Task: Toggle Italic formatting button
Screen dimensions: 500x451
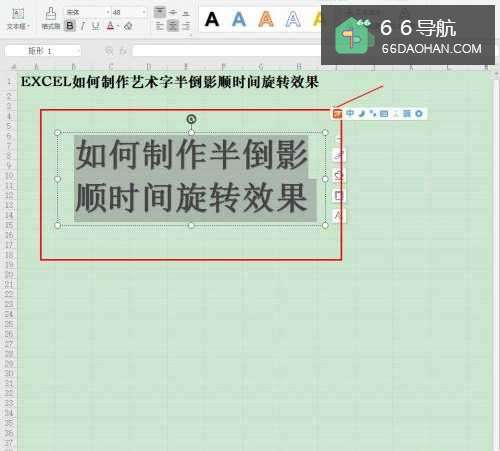Action: coord(83,26)
